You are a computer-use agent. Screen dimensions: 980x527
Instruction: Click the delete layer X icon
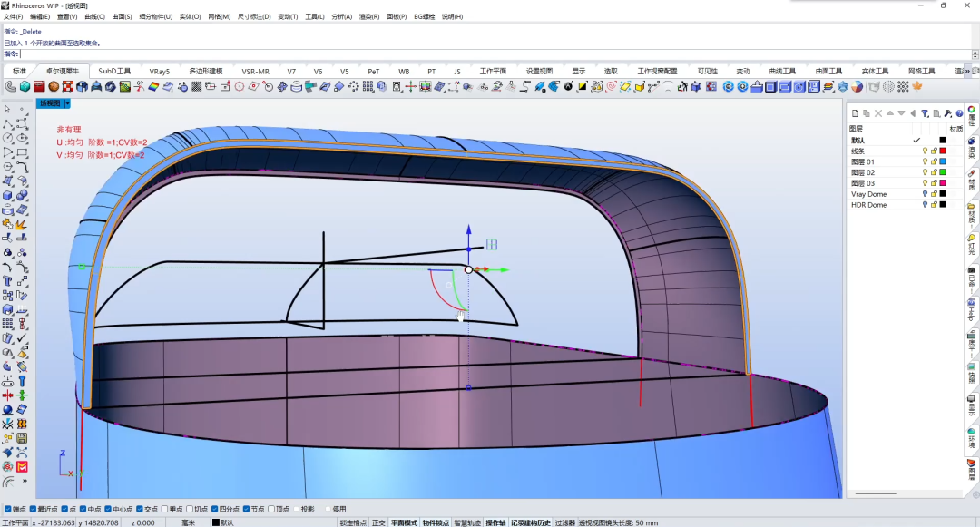pyautogui.click(x=878, y=113)
